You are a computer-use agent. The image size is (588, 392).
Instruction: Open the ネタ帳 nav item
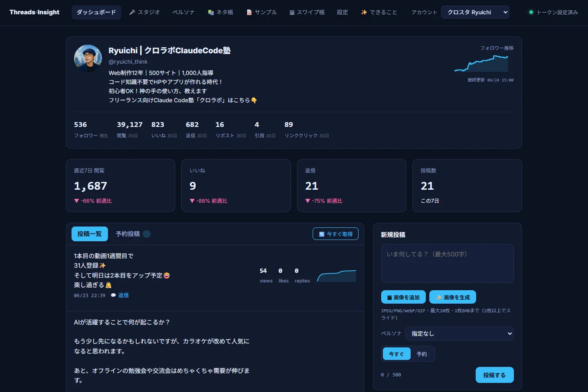pos(220,12)
